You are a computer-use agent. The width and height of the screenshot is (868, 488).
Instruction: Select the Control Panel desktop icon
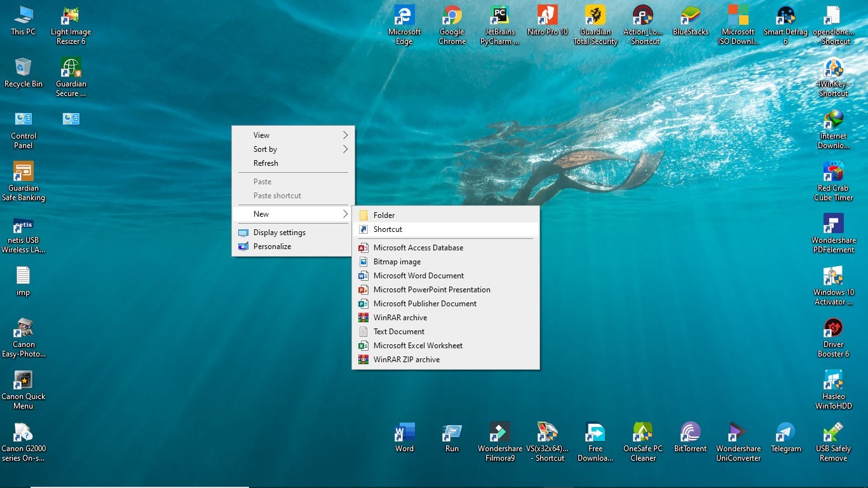[x=24, y=130]
